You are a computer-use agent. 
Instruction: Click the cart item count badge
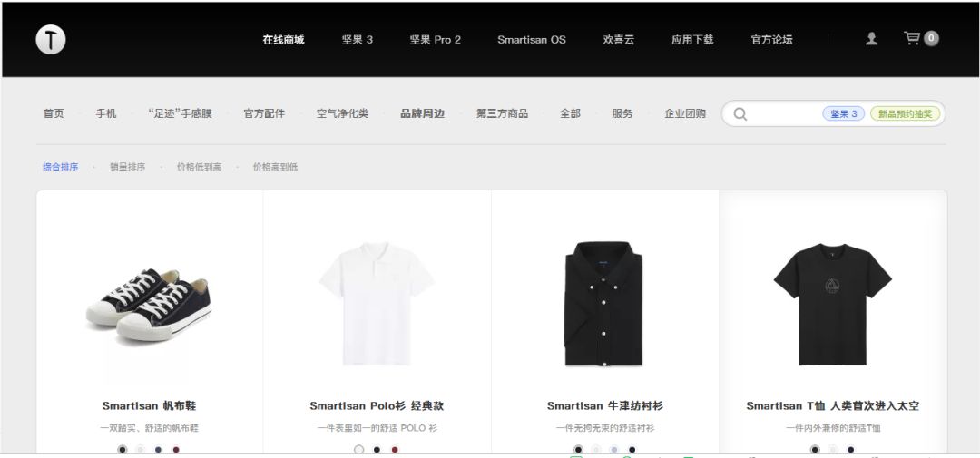[x=931, y=39]
